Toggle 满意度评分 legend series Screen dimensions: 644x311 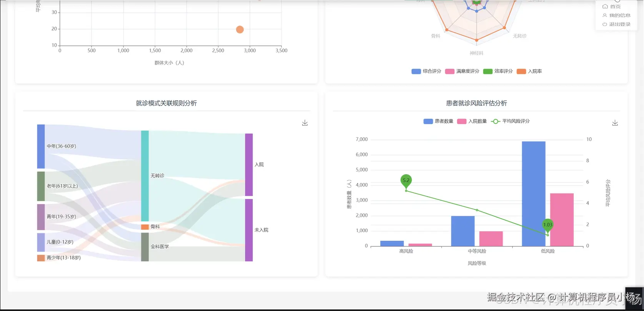[462, 72]
